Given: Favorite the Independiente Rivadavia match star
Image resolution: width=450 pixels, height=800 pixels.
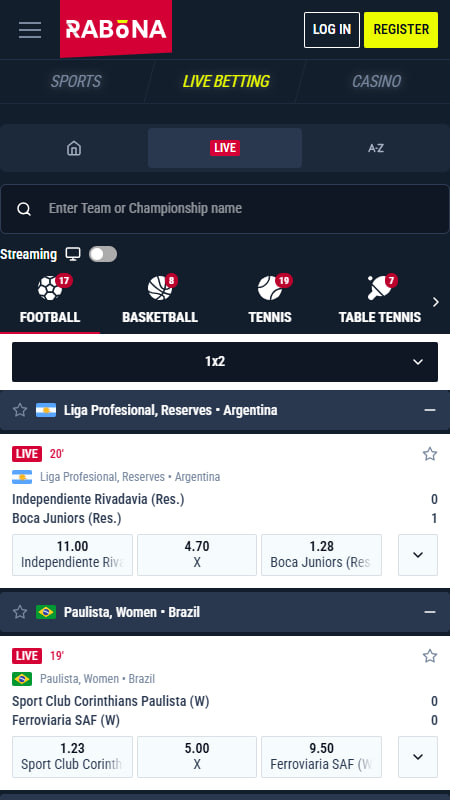Looking at the screenshot, I should click(x=430, y=454).
